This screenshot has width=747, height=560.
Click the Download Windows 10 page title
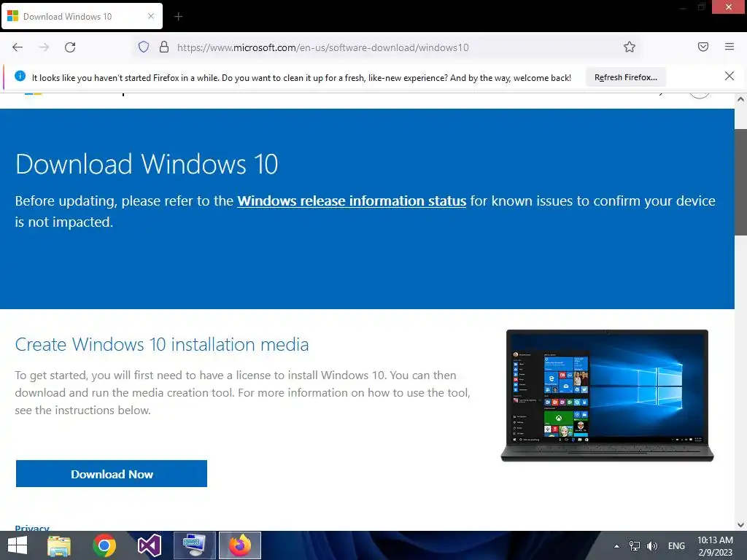(147, 164)
